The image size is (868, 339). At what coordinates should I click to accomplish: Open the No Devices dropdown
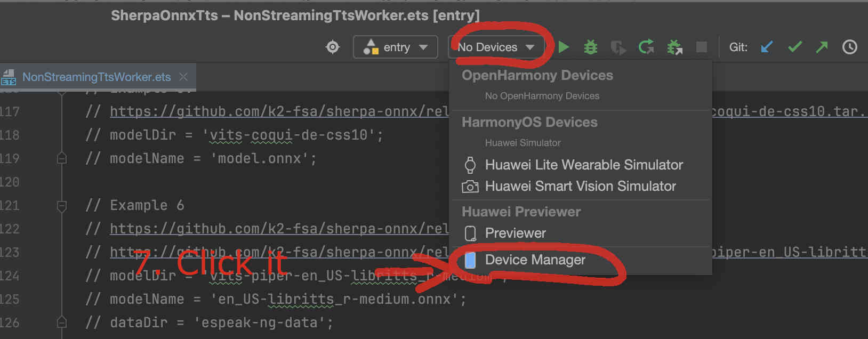tap(496, 47)
